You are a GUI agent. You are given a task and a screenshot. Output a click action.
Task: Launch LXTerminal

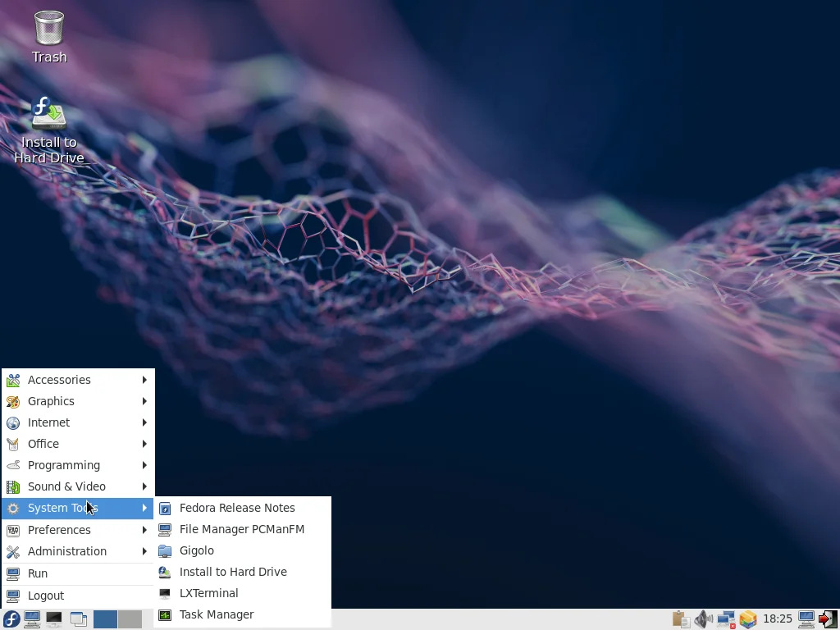(242, 594)
